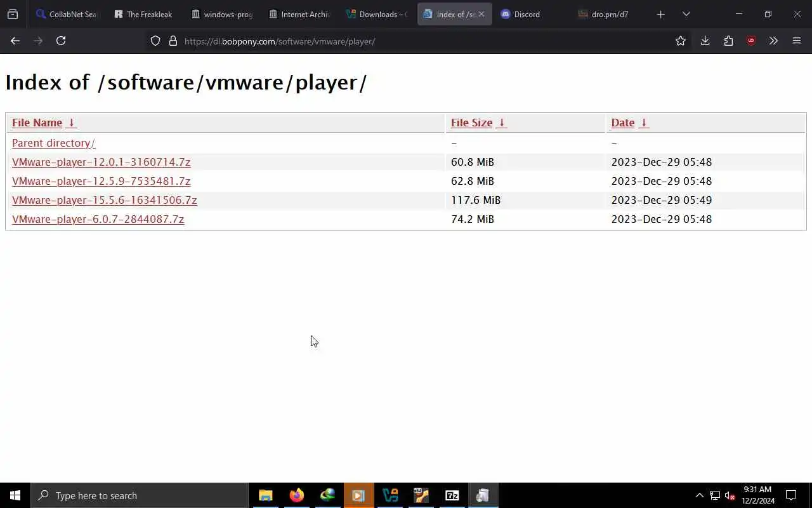Bookmark this page with star icon
This screenshot has height=508, width=812.
click(681, 41)
